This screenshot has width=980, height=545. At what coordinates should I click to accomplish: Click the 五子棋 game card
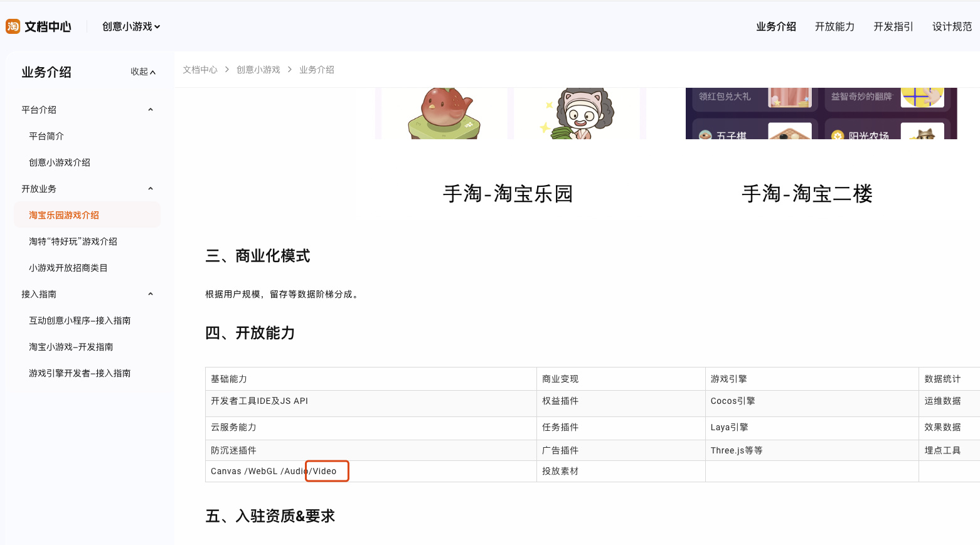(755, 129)
